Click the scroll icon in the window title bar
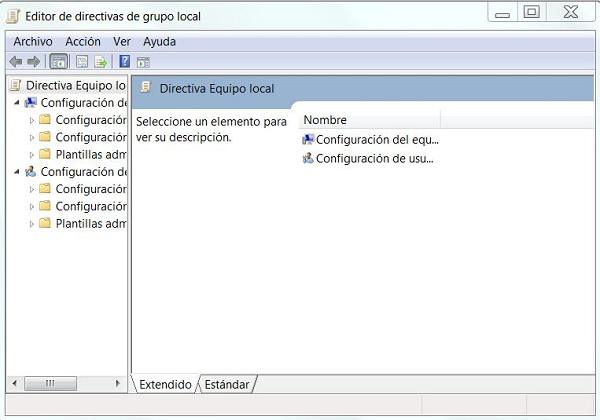 13,16
